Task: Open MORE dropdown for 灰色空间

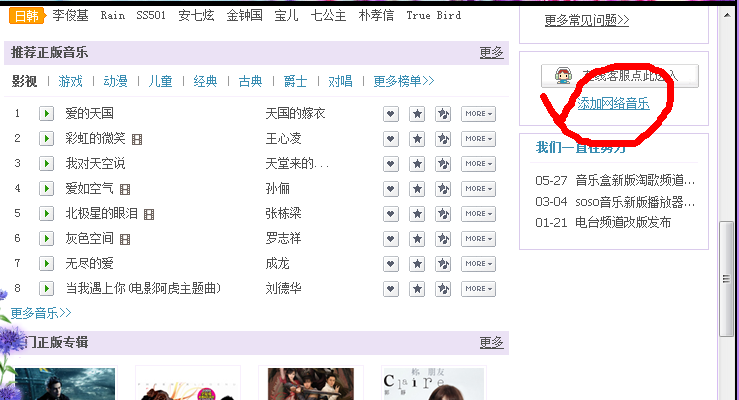Action: coord(478,238)
